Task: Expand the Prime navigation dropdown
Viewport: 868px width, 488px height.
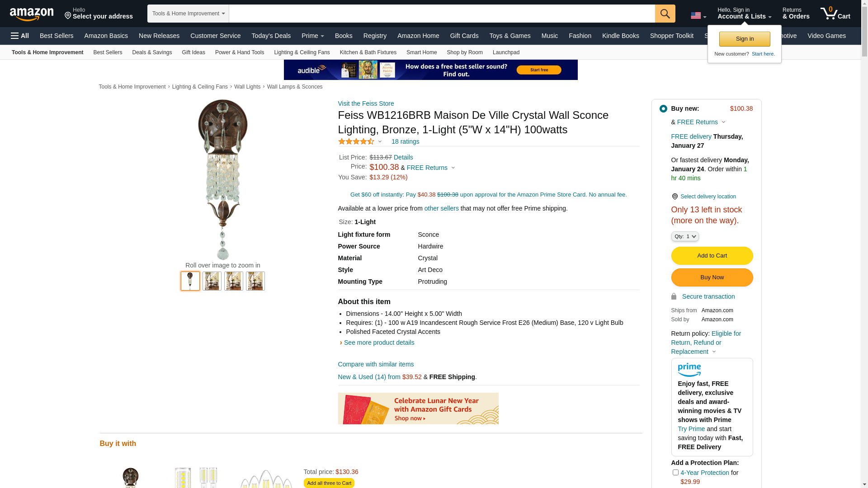Action: 313,36
